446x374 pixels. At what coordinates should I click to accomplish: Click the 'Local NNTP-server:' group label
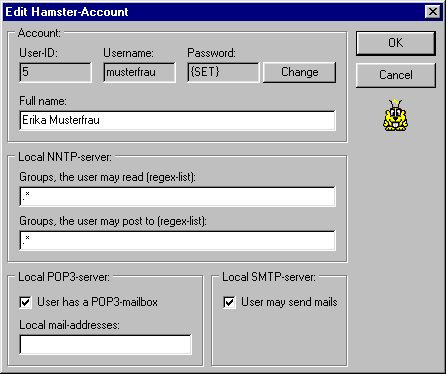click(x=65, y=157)
